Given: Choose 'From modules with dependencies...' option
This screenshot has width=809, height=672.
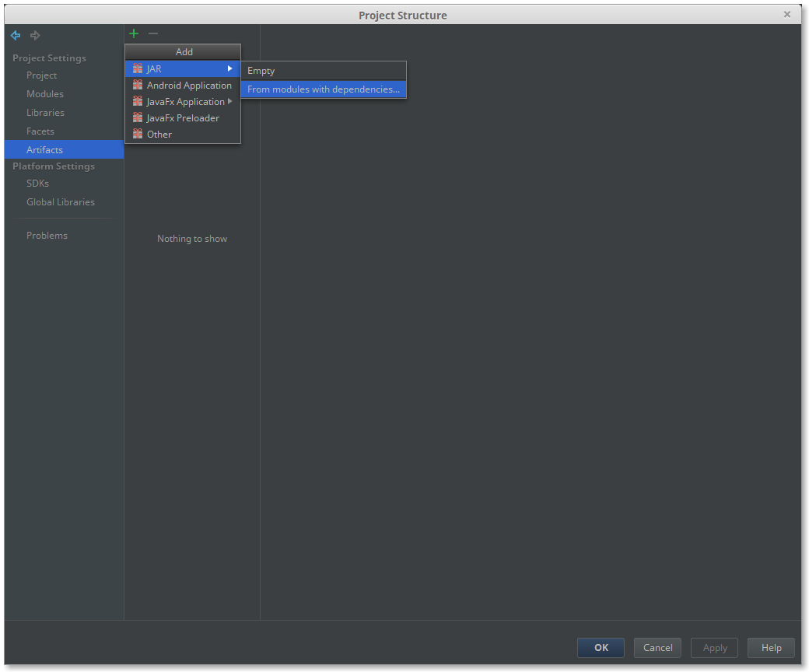Looking at the screenshot, I should point(323,89).
